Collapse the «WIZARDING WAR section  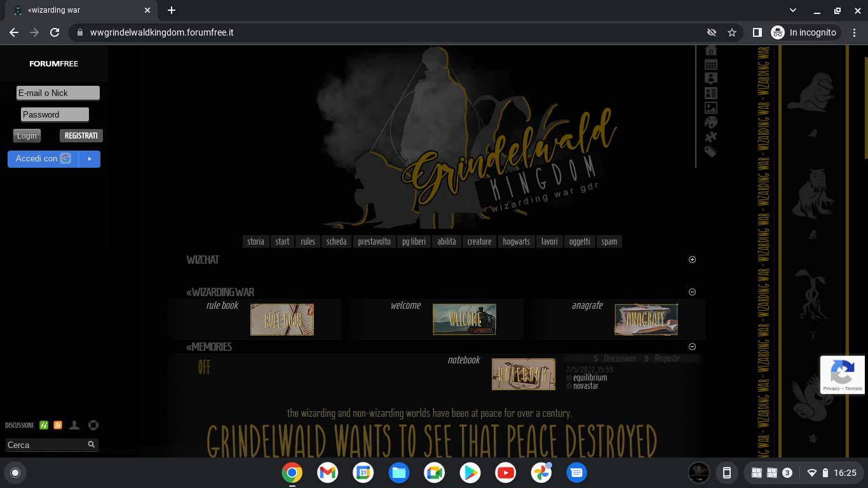click(x=693, y=292)
